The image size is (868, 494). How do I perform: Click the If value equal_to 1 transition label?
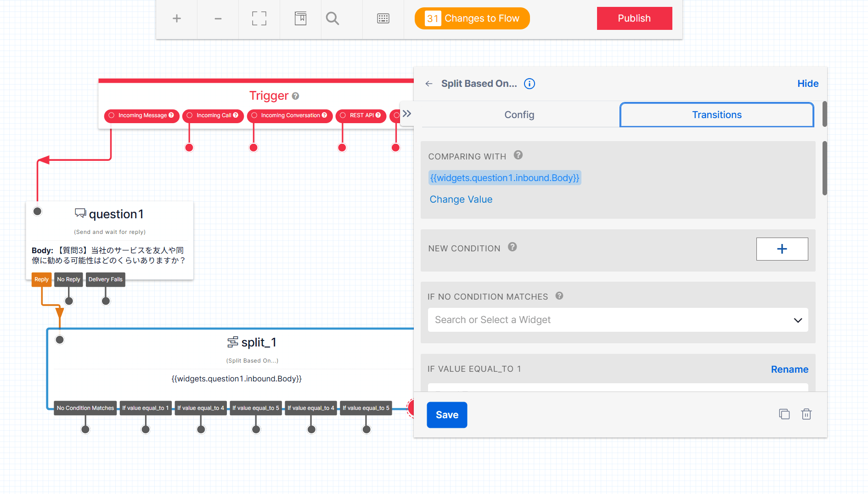[x=146, y=408]
